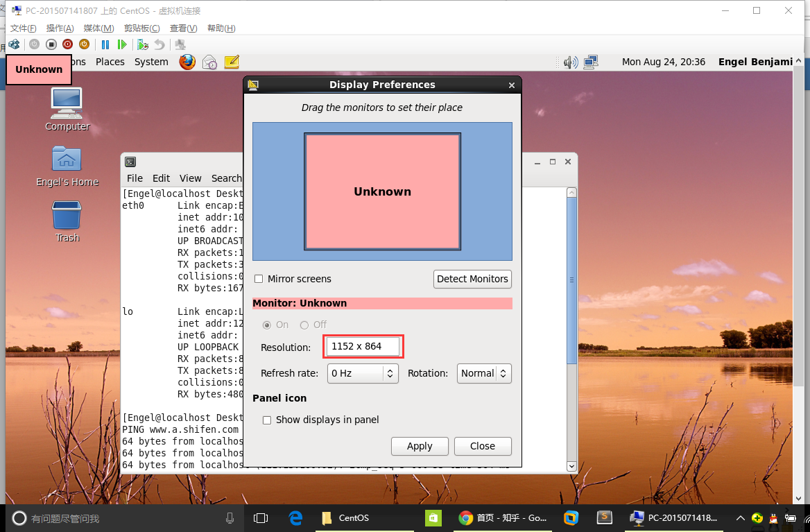This screenshot has height=532, width=810.
Task: Open the Trash icon on desktop
Action: (67, 218)
